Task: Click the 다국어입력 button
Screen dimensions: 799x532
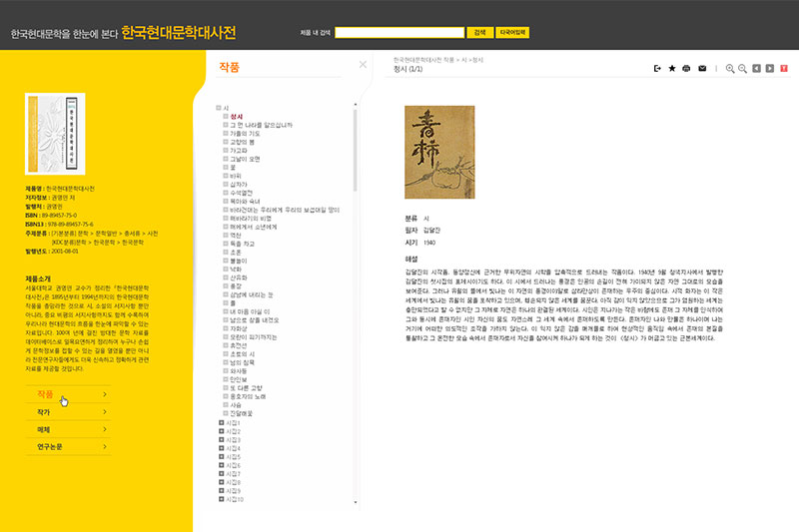Action: pyautogui.click(x=512, y=33)
